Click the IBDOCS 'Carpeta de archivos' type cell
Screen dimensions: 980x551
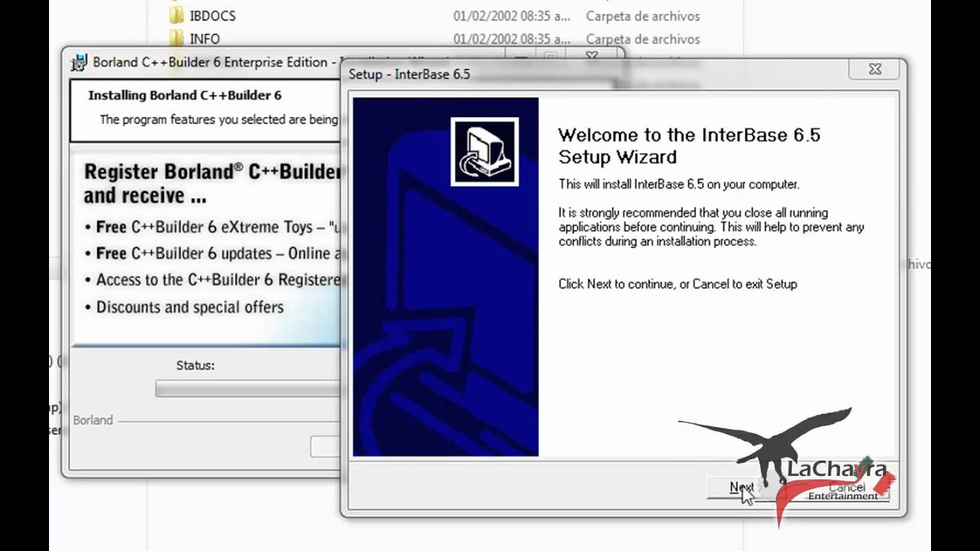642,15
